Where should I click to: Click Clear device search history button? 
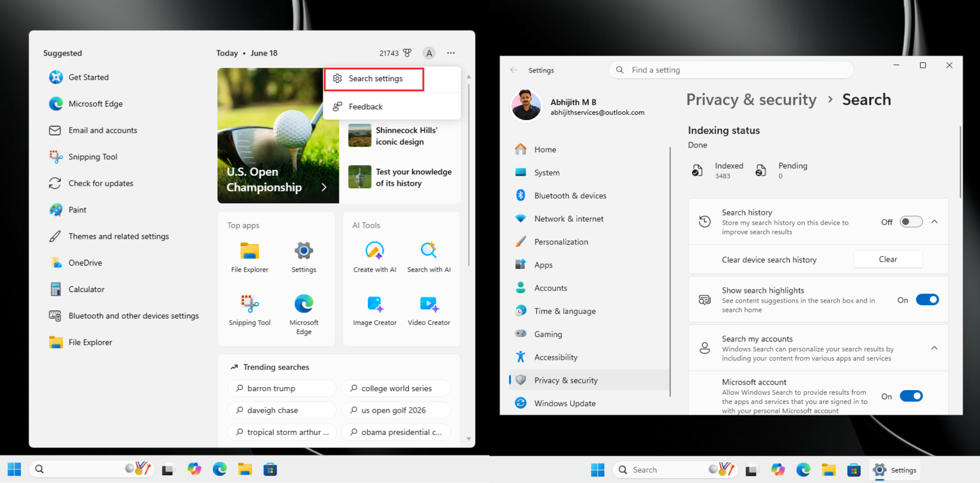(x=888, y=259)
